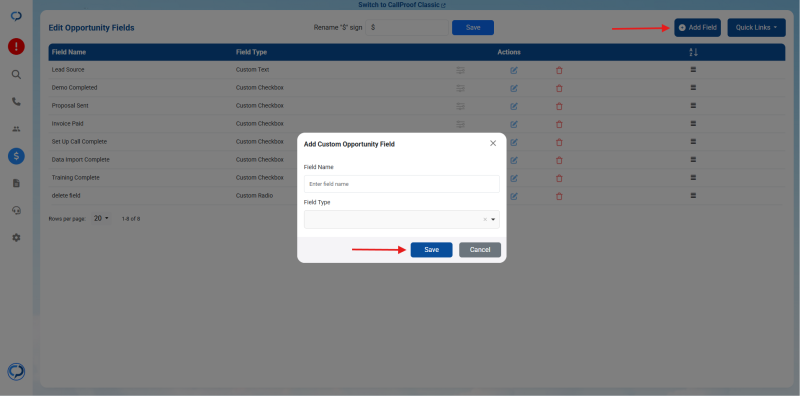Open the search icon in sidebar
This screenshot has width=800, height=396.
16,75
